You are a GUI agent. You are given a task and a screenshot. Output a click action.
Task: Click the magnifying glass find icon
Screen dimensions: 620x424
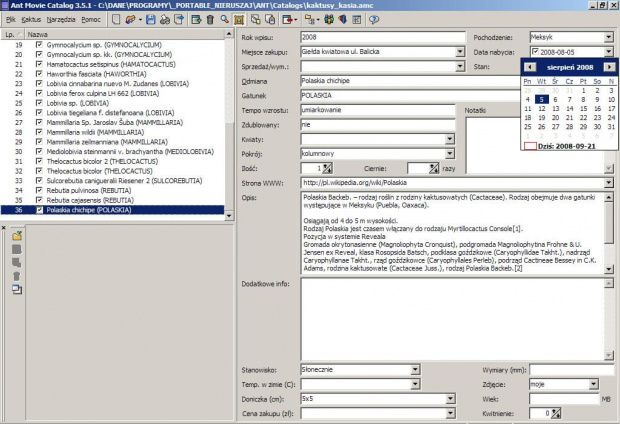point(223,19)
